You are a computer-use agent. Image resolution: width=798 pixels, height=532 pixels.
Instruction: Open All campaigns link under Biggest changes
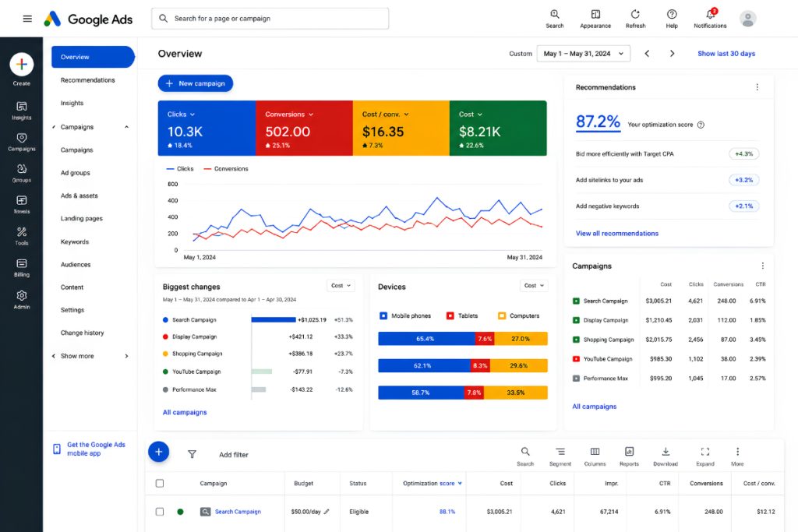pyautogui.click(x=185, y=413)
